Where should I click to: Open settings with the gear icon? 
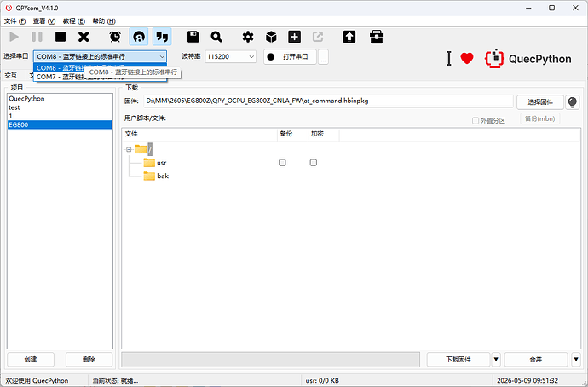(x=248, y=37)
